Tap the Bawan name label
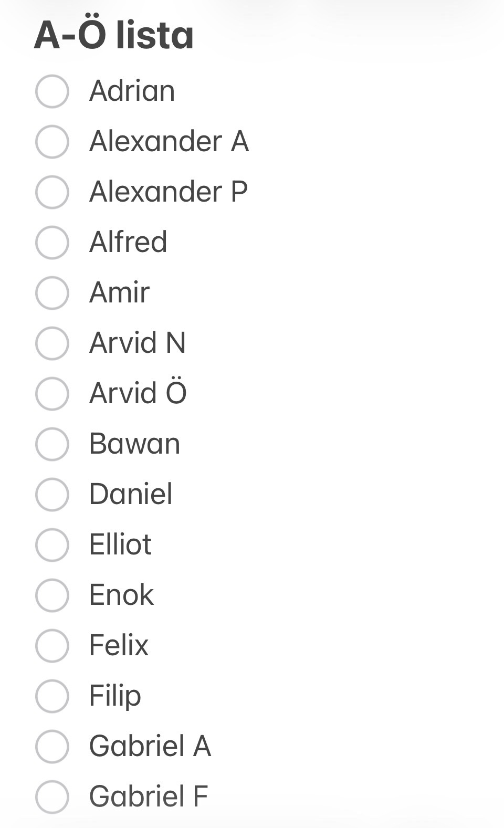 click(134, 444)
